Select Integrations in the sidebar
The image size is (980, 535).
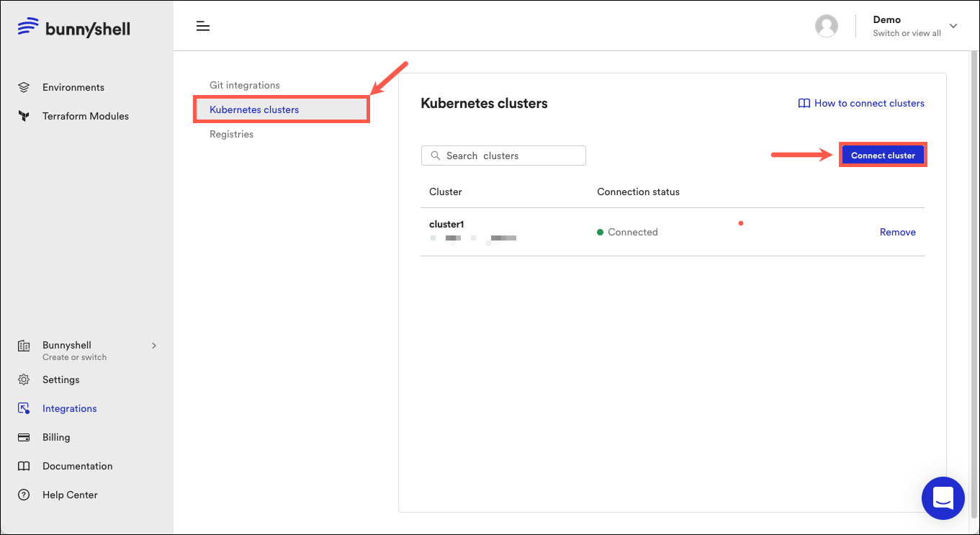[69, 408]
